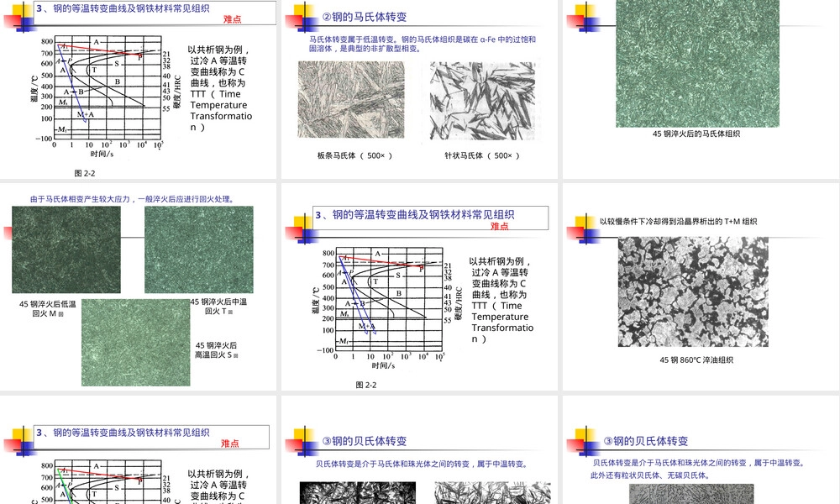
Task: Click the heading 以较慢条件下冷却得到沿晶界析出的 T+M 组织
Action: coord(678,221)
